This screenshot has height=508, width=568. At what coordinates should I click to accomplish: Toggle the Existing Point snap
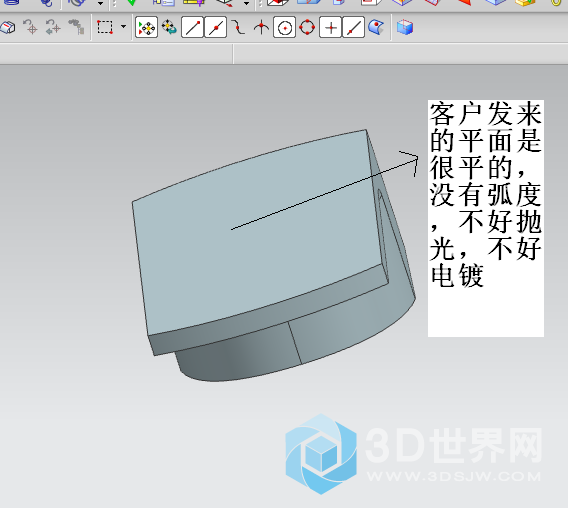[x=330, y=27]
